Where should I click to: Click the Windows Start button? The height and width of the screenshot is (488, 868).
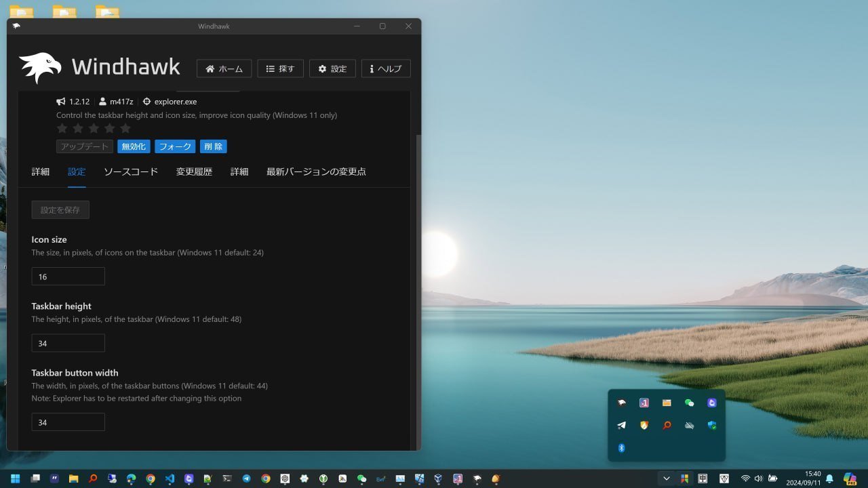coord(15,479)
